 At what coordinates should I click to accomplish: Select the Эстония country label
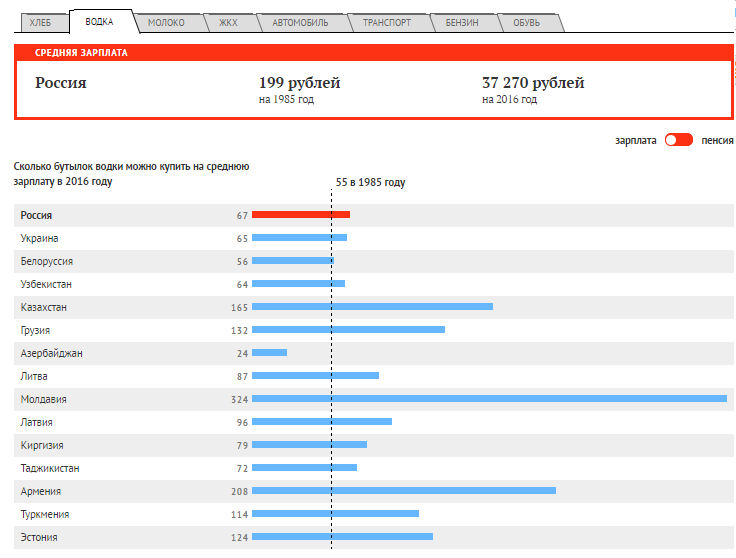pos(39,537)
